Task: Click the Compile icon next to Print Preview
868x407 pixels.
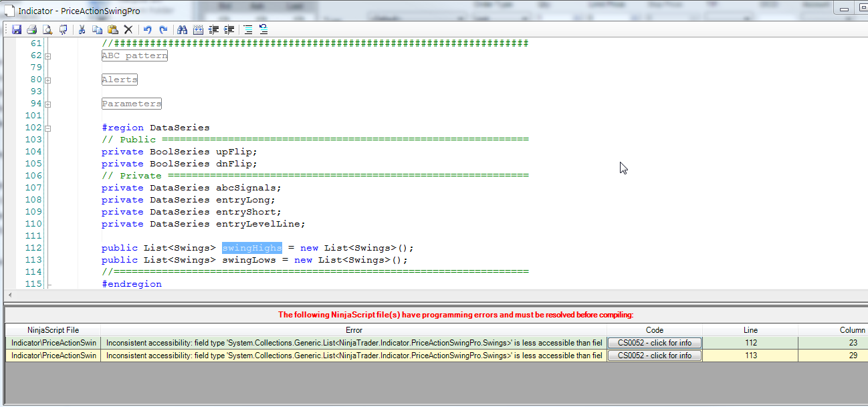Action: [63, 29]
